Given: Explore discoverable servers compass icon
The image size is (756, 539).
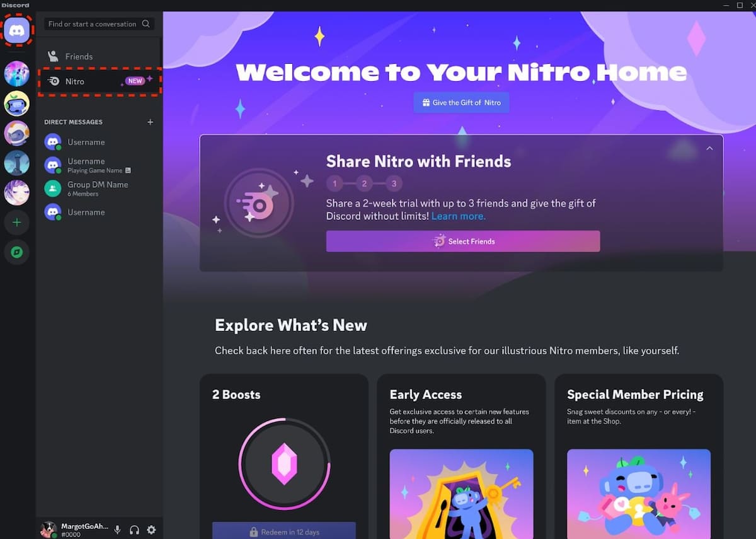Looking at the screenshot, I should 17,252.
